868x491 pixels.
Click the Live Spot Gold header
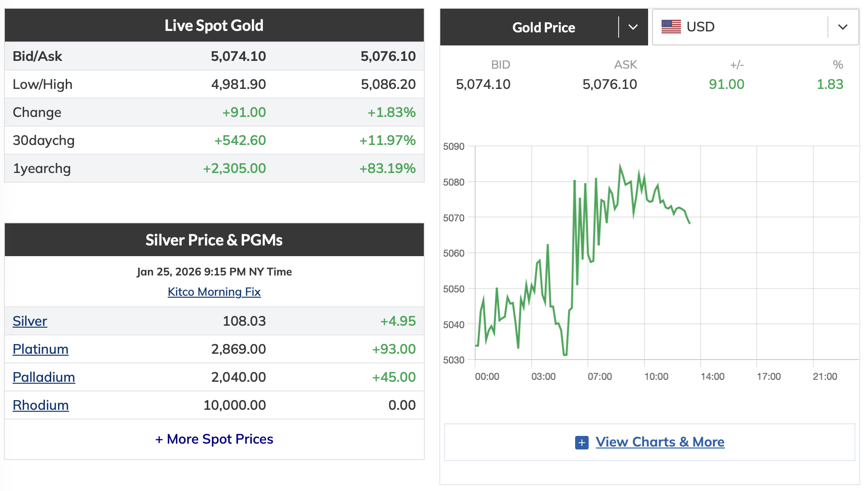pos(214,26)
